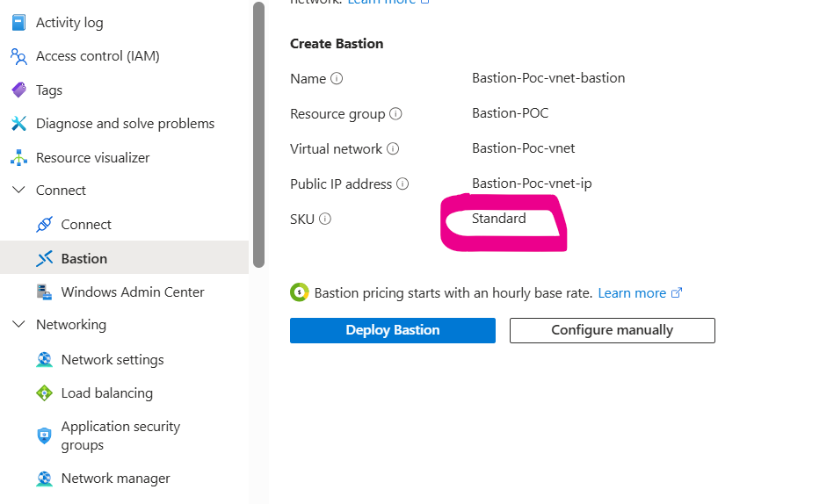Click the info icon next to Name

point(337,79)
